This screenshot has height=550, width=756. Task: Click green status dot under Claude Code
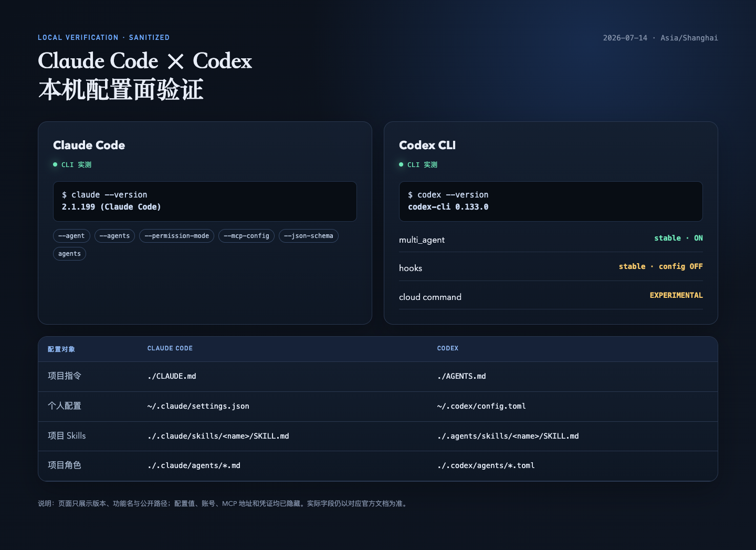point(55,164)
